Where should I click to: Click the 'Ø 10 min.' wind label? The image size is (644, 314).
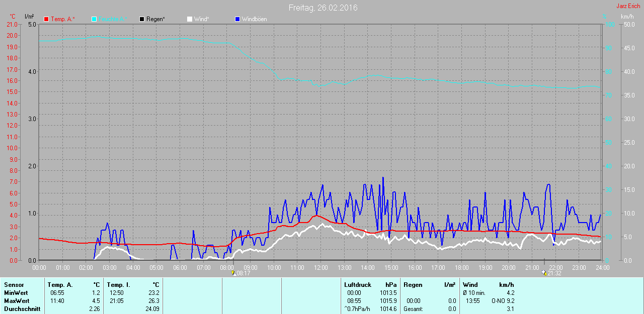[474, 293]
